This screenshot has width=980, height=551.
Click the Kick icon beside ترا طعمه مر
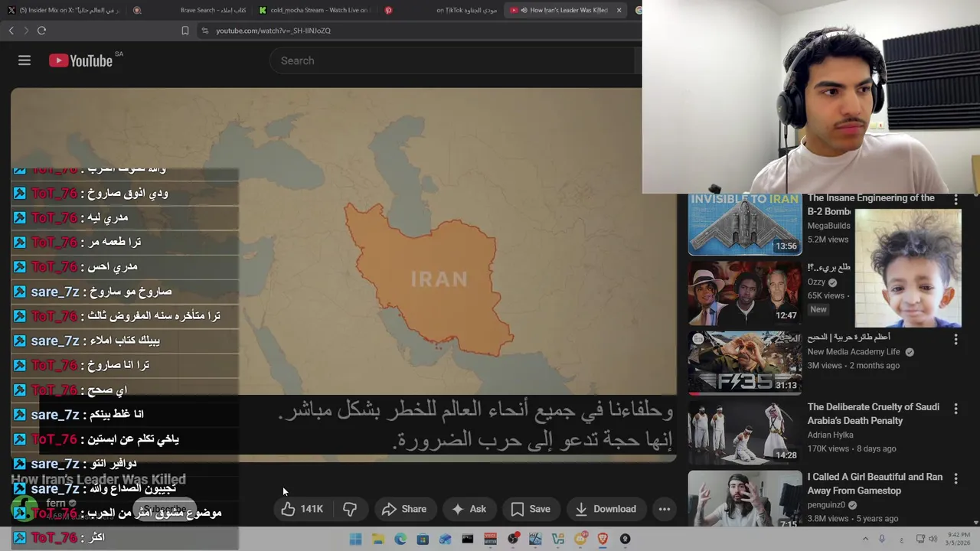[19, 243]
